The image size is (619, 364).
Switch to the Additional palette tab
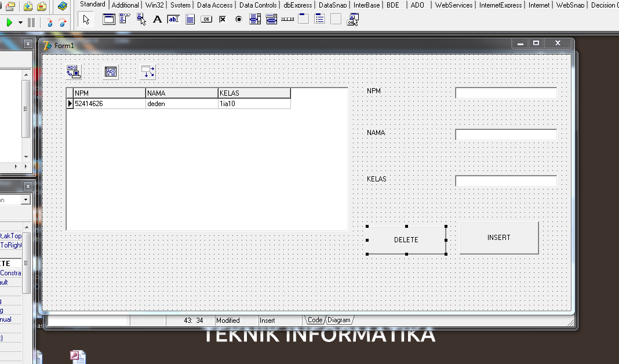(125, 5)
